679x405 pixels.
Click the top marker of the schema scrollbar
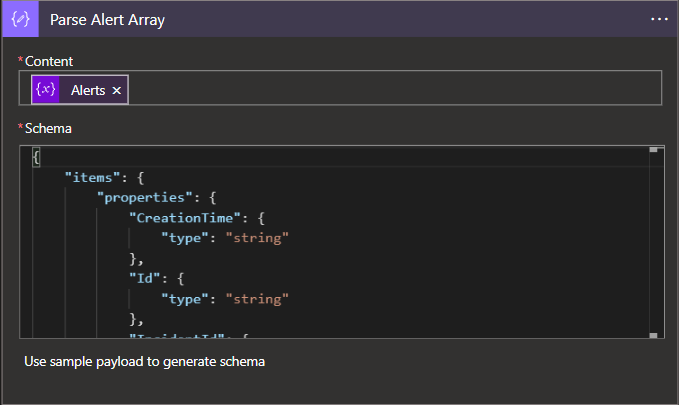[653, 150]
